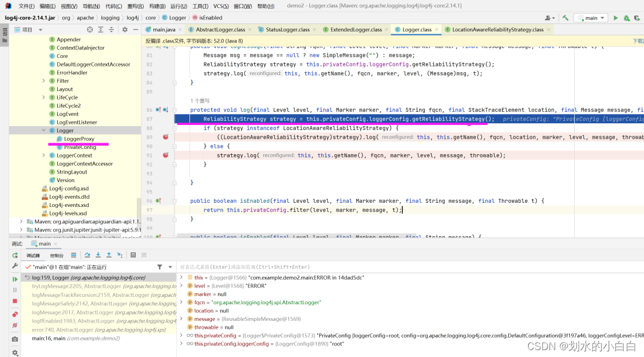This screenshot has height=357, width=644.
Task: Run with coverage shield icon
Action: (637, 18)
